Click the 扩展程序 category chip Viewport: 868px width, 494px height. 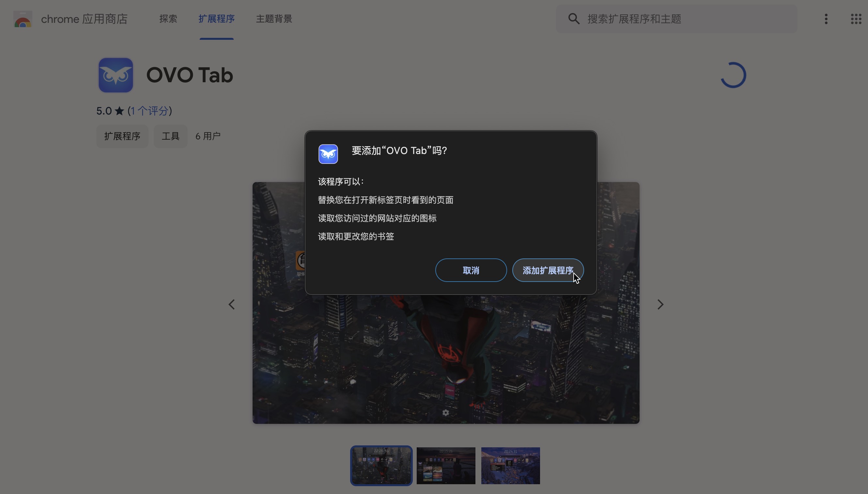pyautogui.click(x=122, y=136)
